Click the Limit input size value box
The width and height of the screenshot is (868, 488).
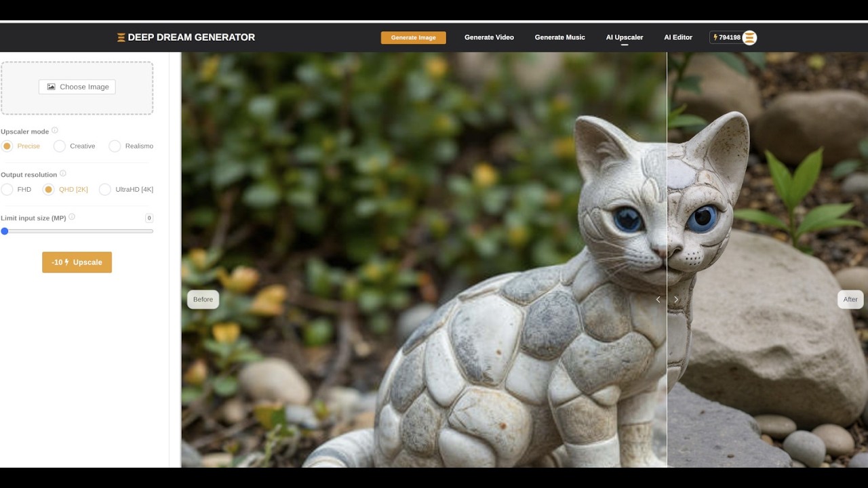pyautogui.click(x=149, y=218)
